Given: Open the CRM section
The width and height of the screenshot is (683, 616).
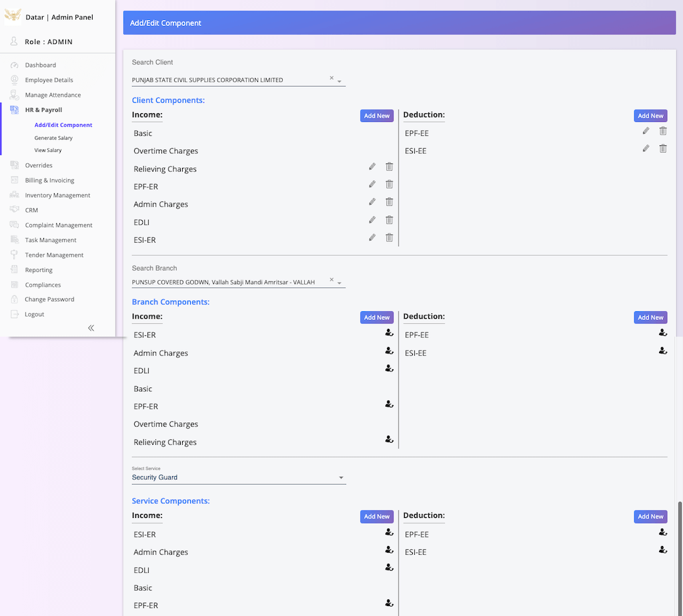Looking at the screenshot, I should coord(31,210).
